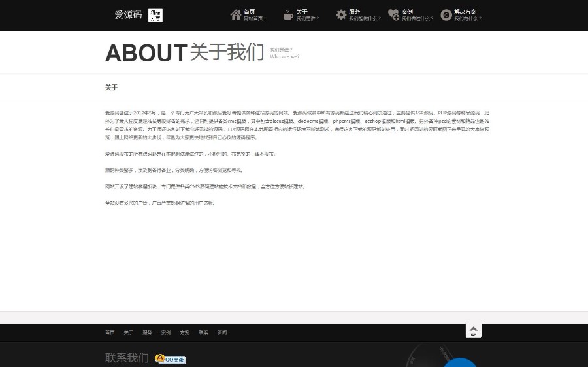Click the ABOUT page heading
Viewport: 588px width, 367px height.
(146, 52)
